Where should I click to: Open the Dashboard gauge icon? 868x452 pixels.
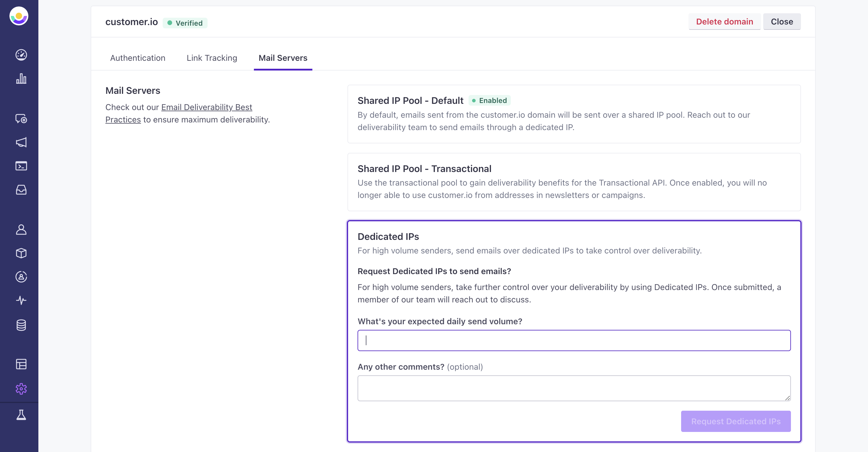coord(21,55)
